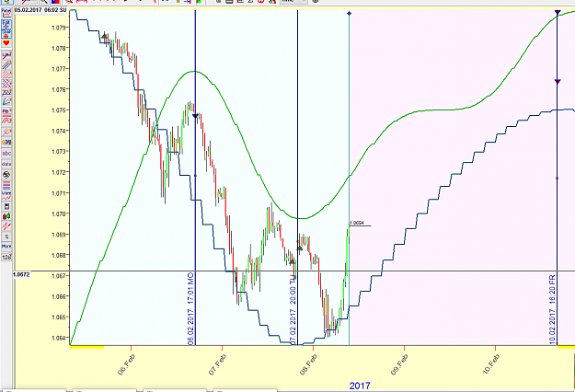575x392 pixels.
Task: Click the 1.076 price axis label
Action: (59, 89)
